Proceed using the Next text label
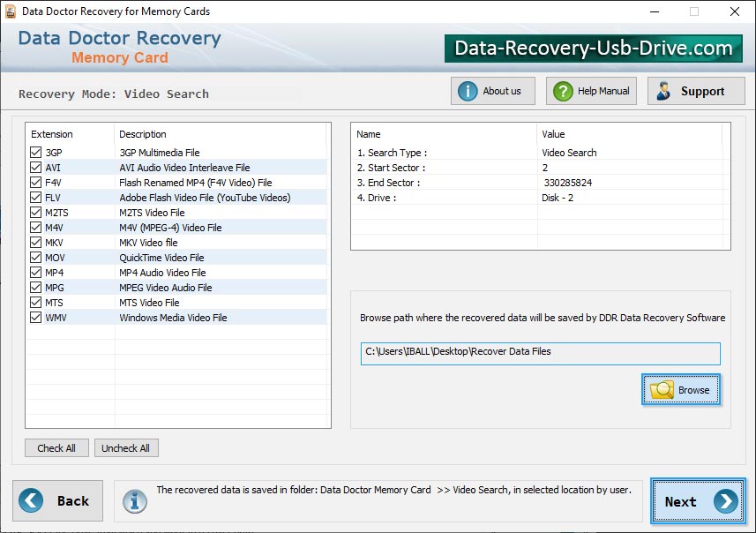 680,501
